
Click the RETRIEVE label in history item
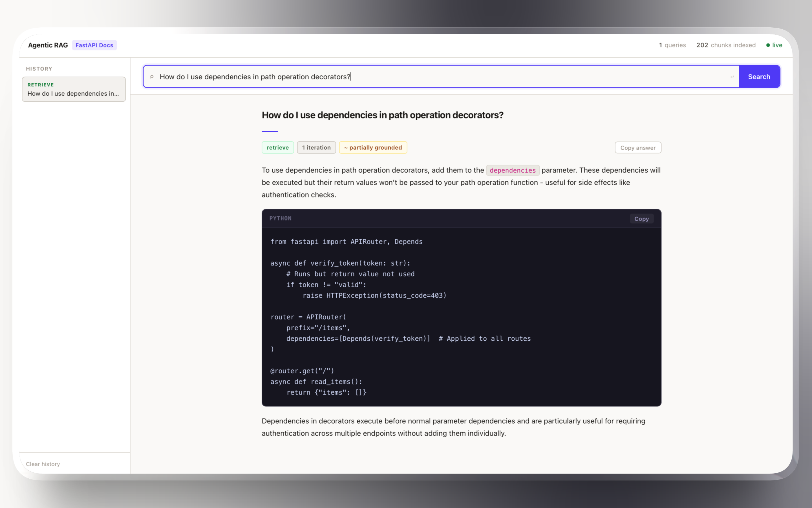[x=41, y=85]
